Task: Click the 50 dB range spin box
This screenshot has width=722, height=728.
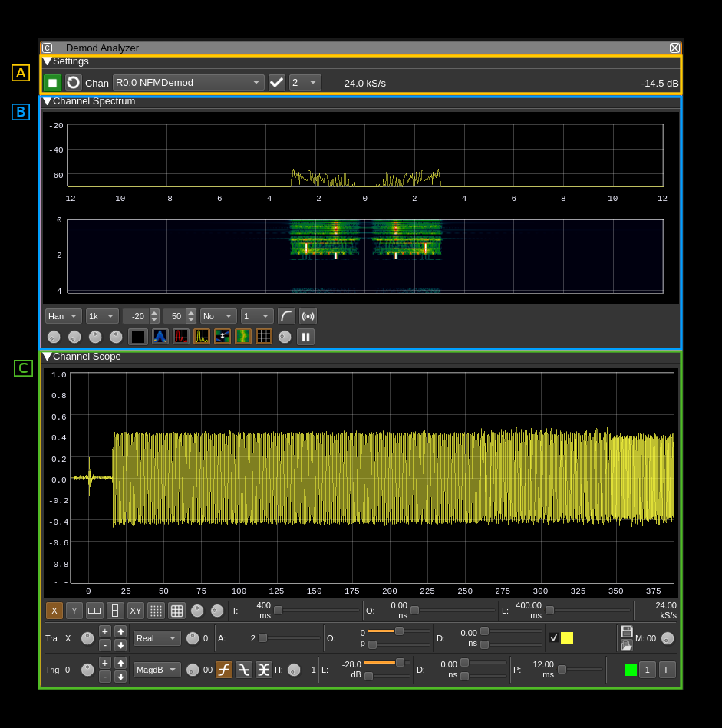Action: click(x=180, y=316)
